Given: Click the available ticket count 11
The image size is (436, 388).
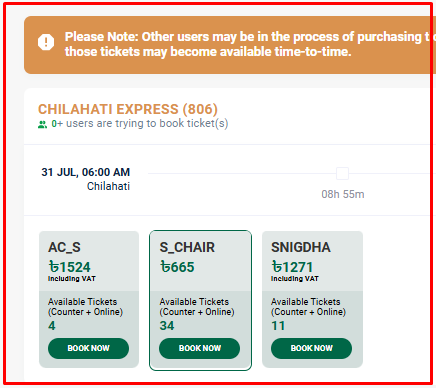Looking at the screenshot, I should pyautogui.click(x=278, y=326).
